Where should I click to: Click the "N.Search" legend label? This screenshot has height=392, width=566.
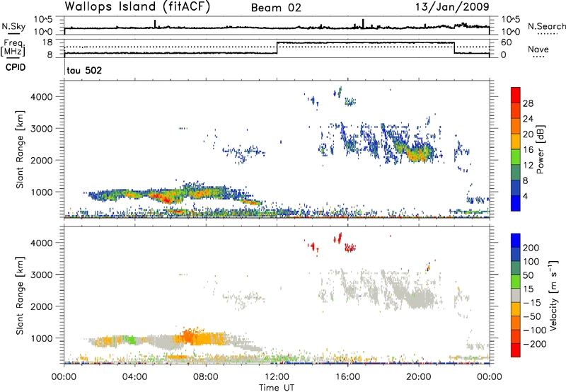546,26
